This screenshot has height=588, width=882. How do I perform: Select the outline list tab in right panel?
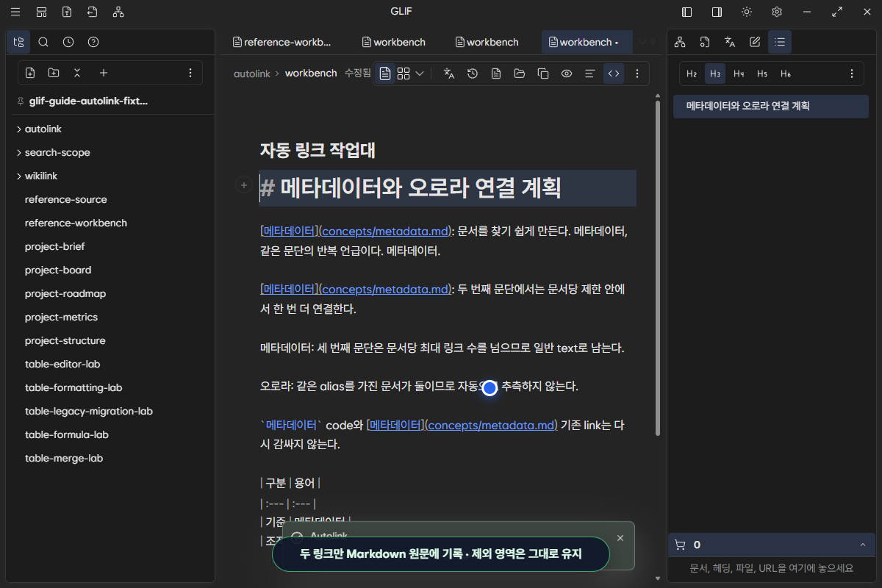[780, 42]
